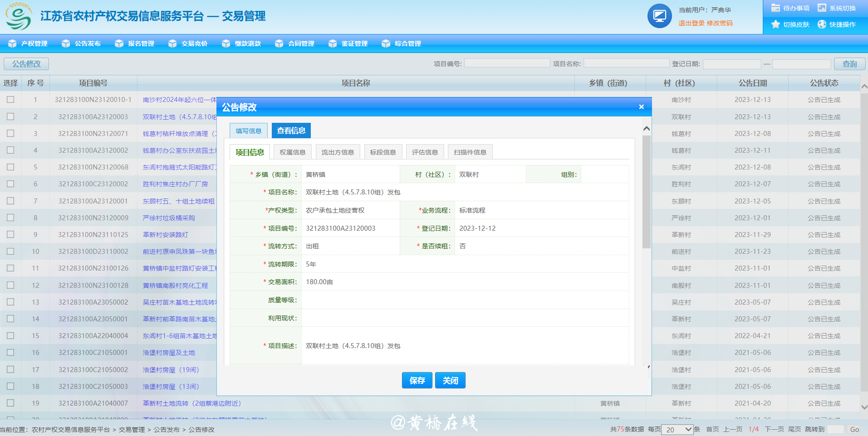
Task: Open project link 严徐村垃圾桶采购
Action: 169,218
